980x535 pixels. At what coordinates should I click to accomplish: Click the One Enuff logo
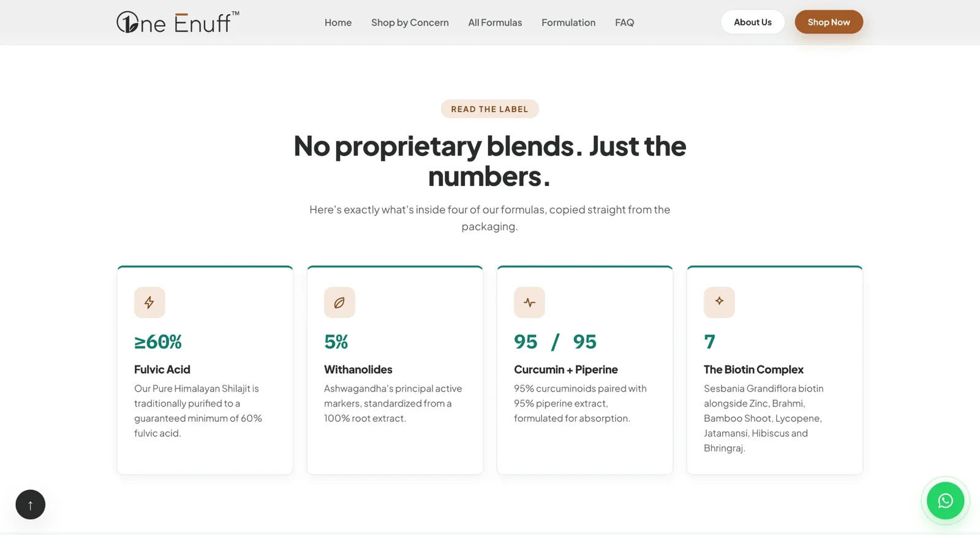click(x=178, y=22)
